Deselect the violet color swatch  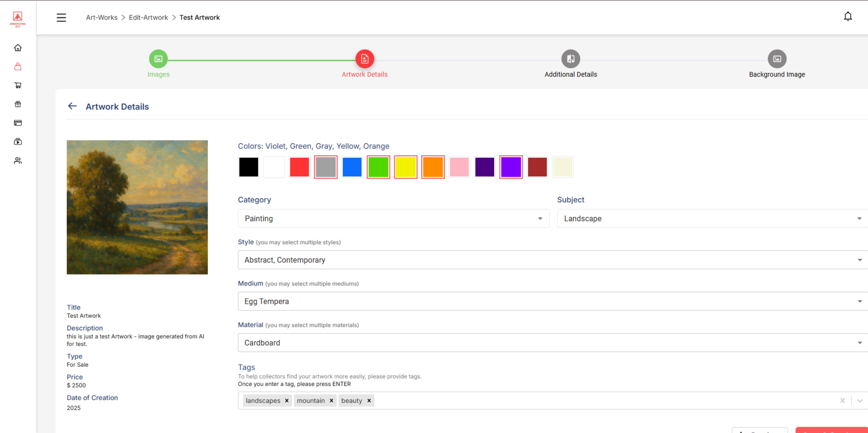click(511, 167)
